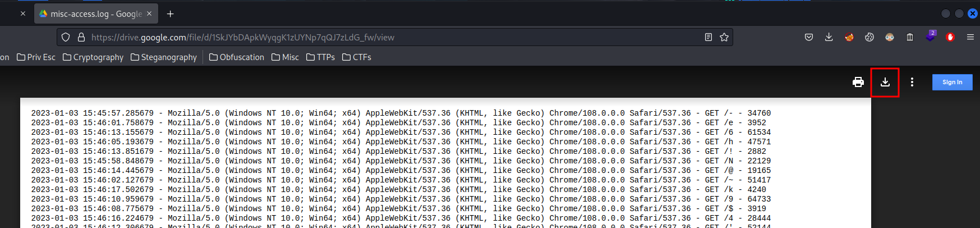Screen dimensions: 980x228
Task: Open the Cryptography bookmarks folder
Action: coord(93,57)
